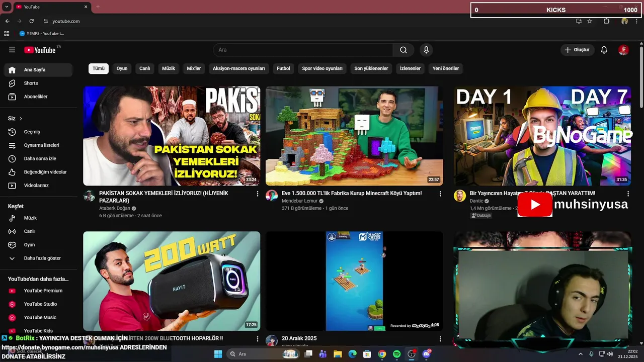This screenshot has height=362, width=644.
Task: Click the search magnifier button
Action: pos(404,50)
